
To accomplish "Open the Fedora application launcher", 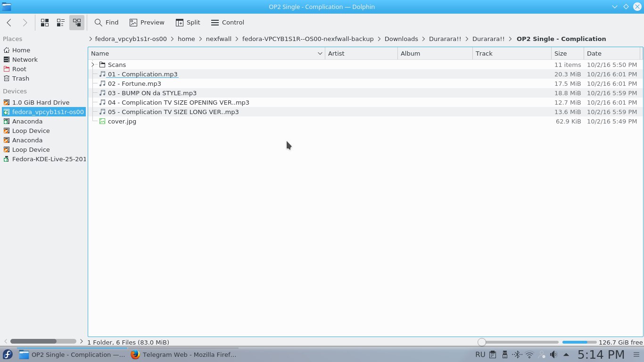I will [x=8, y=354].
